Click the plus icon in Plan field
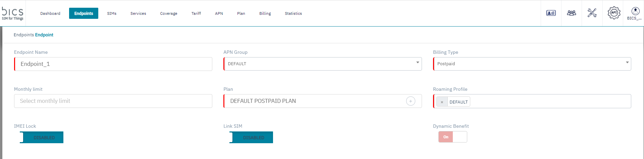 tap(411, 101)
